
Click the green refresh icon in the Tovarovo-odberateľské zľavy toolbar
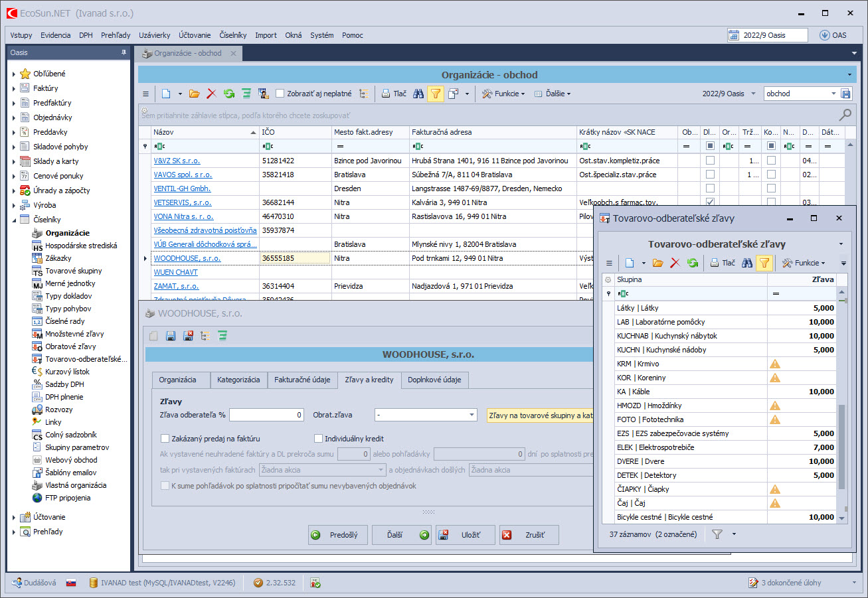[693, 263]
